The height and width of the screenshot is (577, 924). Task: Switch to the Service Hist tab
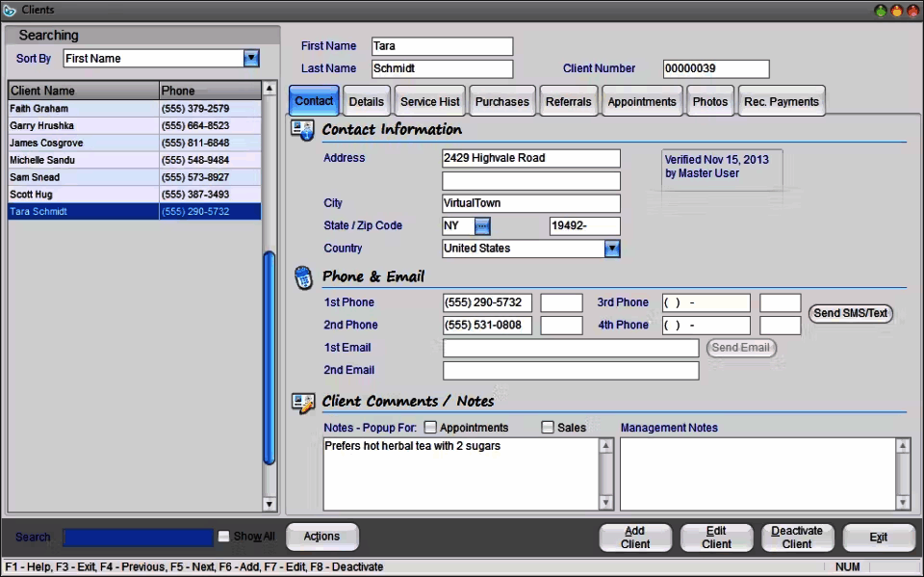429,101
